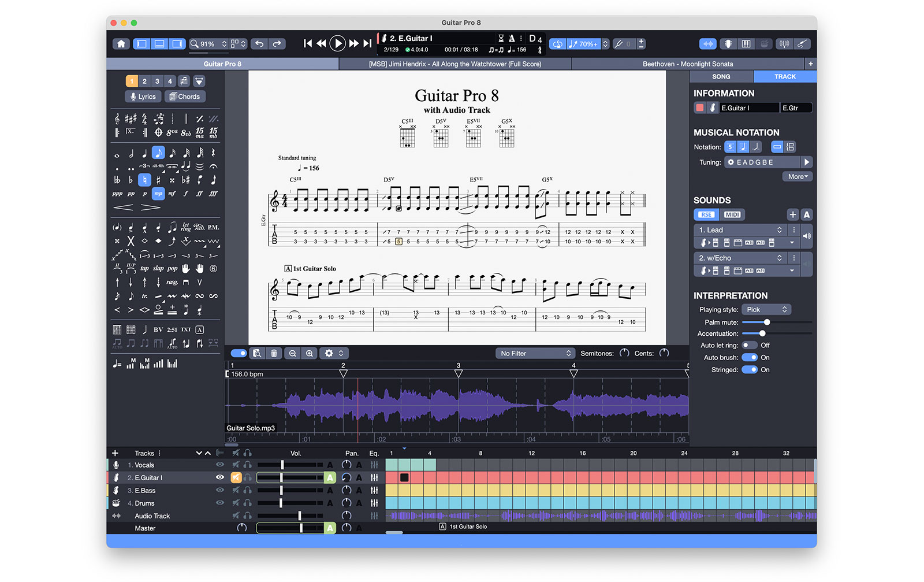
Task: Open a new file tab with plus
Action: tap(811, 64)
